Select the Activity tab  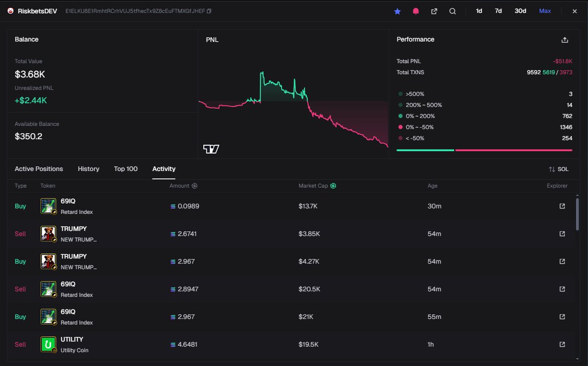pos(164,169)
